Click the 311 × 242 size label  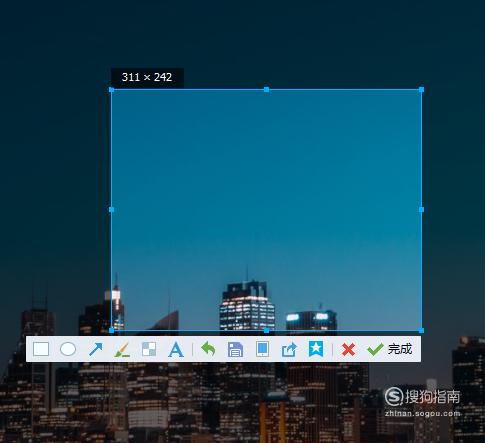pyautogui.click(x=147, y=77)
